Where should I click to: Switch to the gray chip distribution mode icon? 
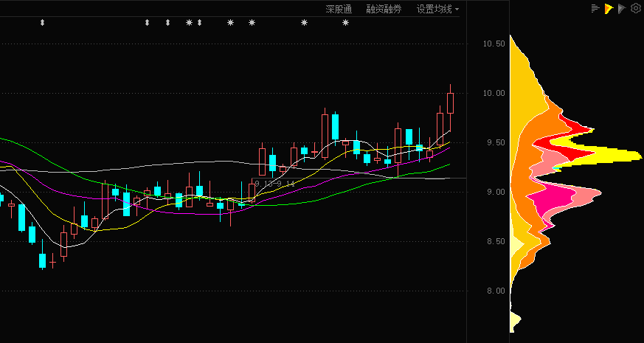point(622,8)
